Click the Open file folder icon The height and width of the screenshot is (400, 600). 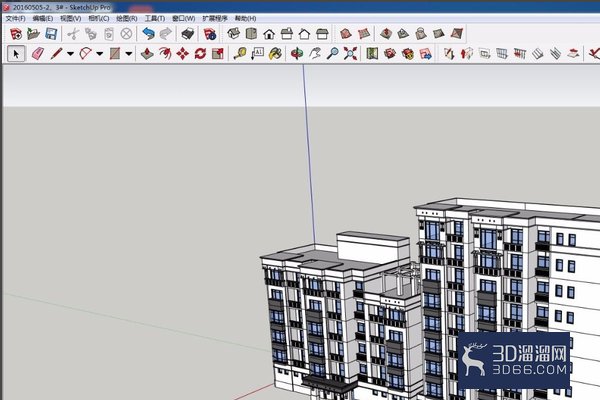click(34, 34)
